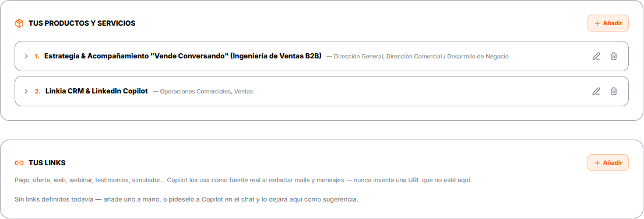Select the Estrategia & Acompañamiento "Vende Conversando" title
This screenshot has height=219, width=644.
pyautogui.click(x=183, y=56)
